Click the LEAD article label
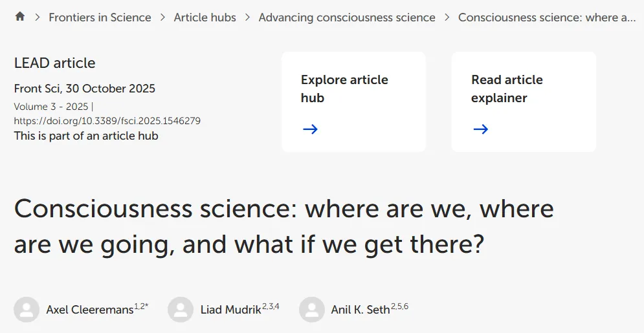 (x=54, y=63)
